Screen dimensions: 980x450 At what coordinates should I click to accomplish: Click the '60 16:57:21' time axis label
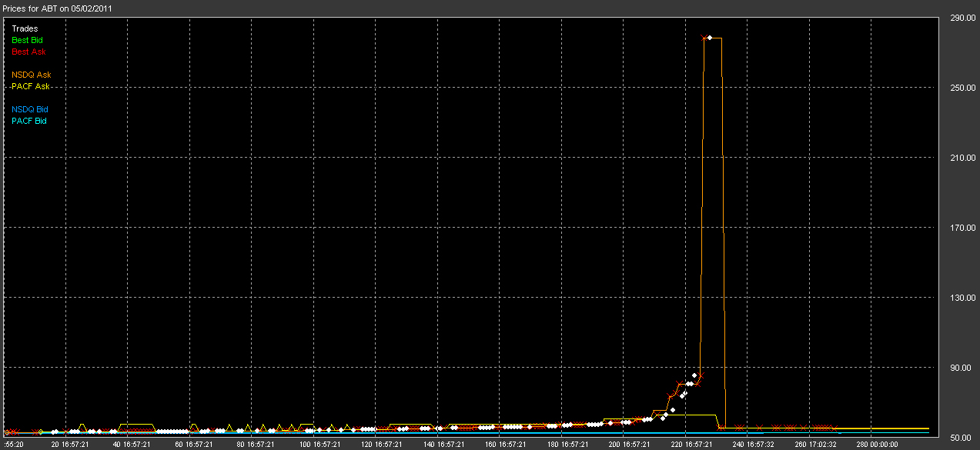tap(195, 444)
